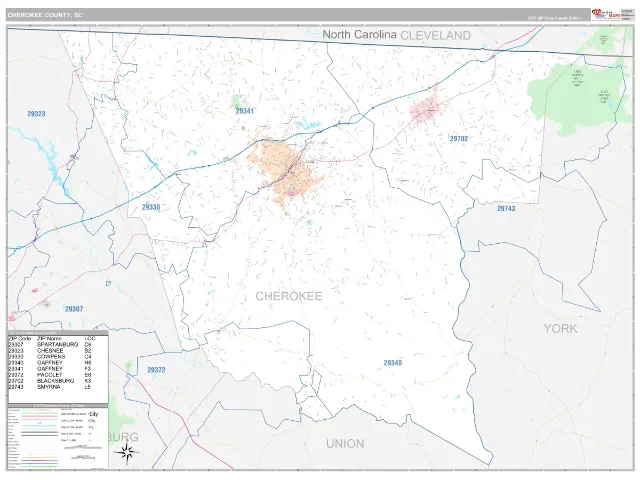Select the 29372 ZIP label on the map
The width and height of the screenshot is (640, 480).
click(156, 370)
